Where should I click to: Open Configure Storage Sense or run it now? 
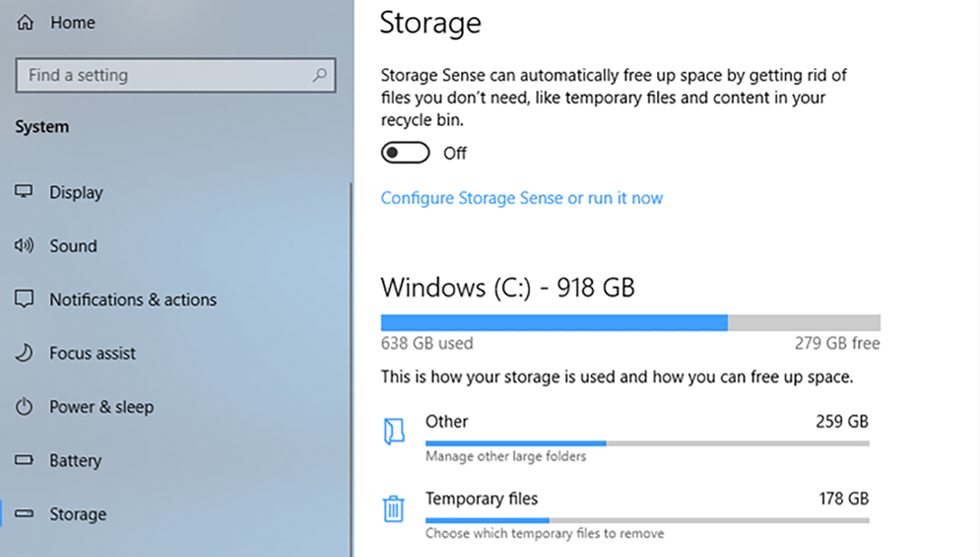(x=522, y=198)
